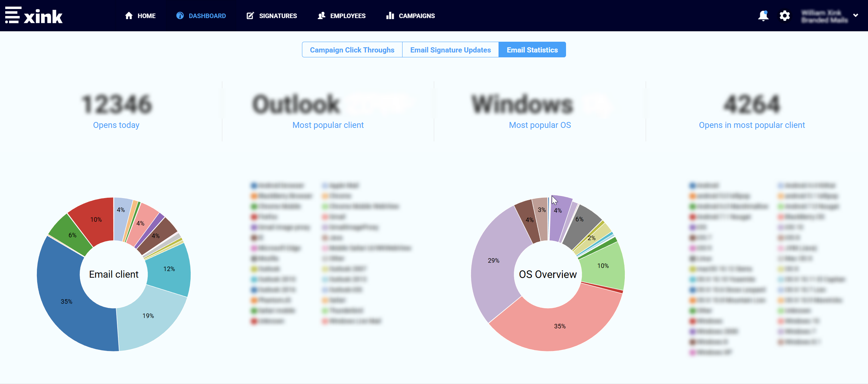Click the hamburger menu icon beside xink logo

(13, 15)
